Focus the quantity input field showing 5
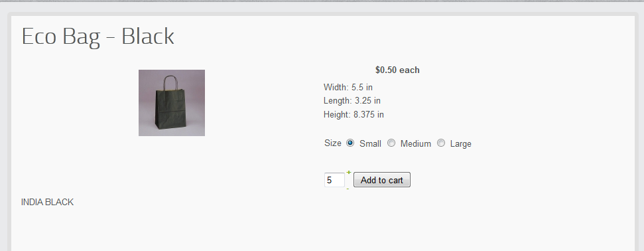644x251 pixels. (334, 180)
